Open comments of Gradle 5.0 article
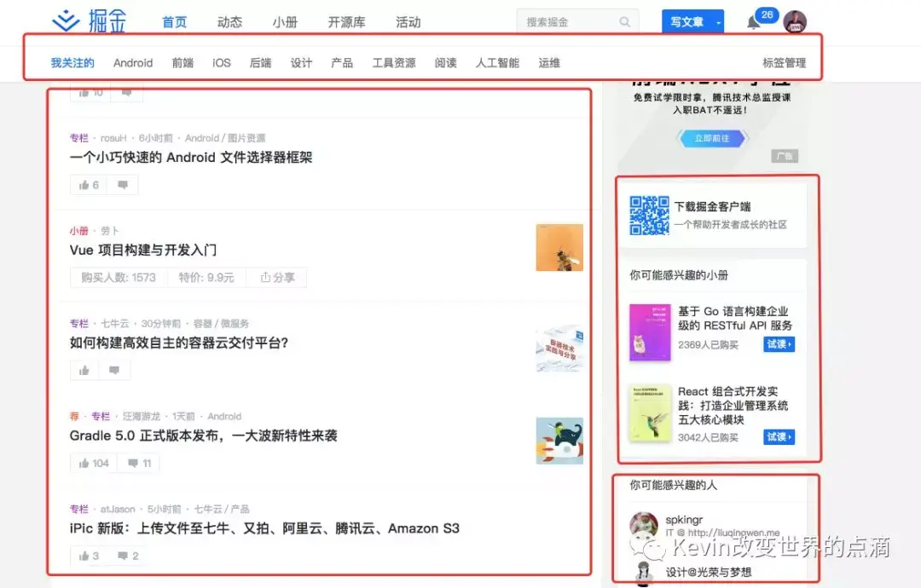 point(139,463)
